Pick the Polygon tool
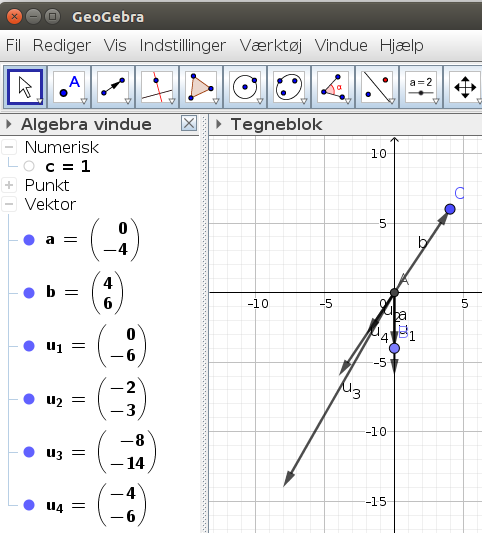482x533 pixels. [201, 87]
